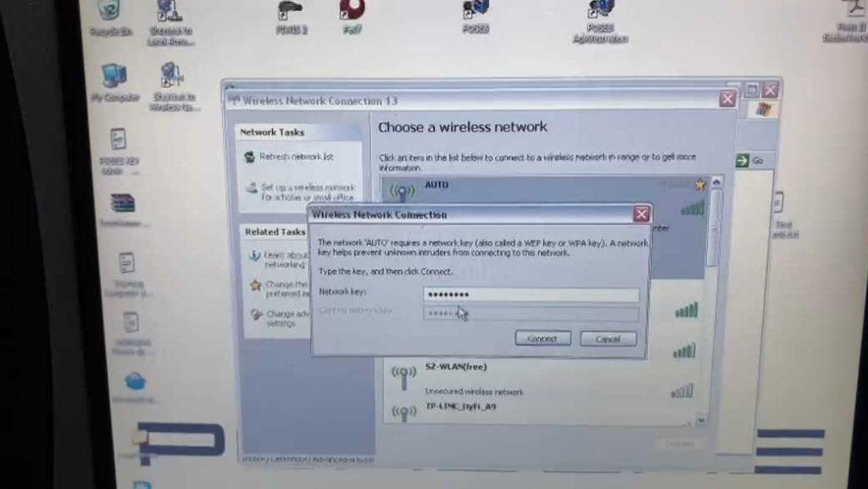
Task: Click the antenna icon beside AUTO network
Action: point(402,192)
